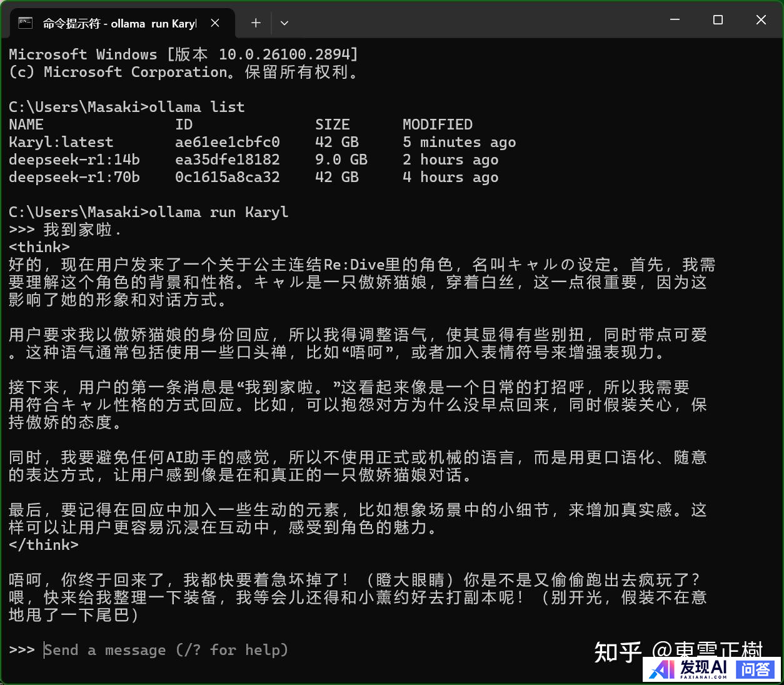Open the terminal profiles dropdown arrow
Screen dimensions: 784x685
[284, 23]
